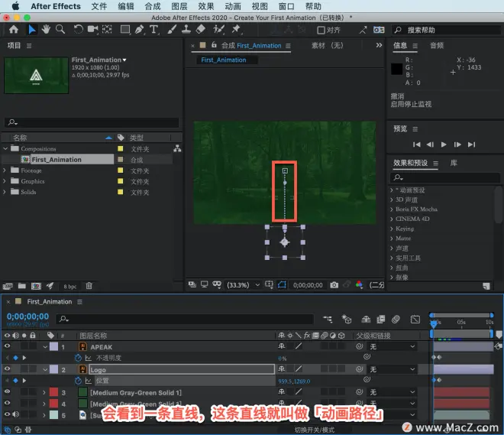Open the 效果 menu
Viewport: 504px width, 435px height.
pyautogui.click(x=205, y=6)
